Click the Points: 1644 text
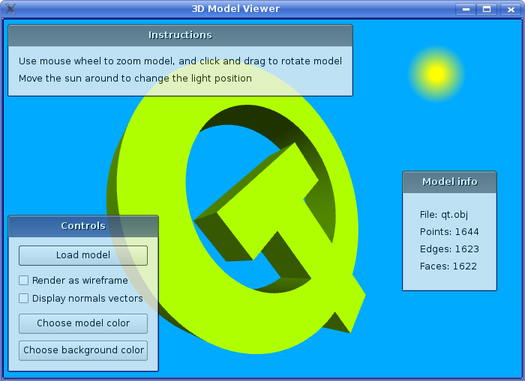The height and width of the screenshot is (381, 525). pos(449,232)
